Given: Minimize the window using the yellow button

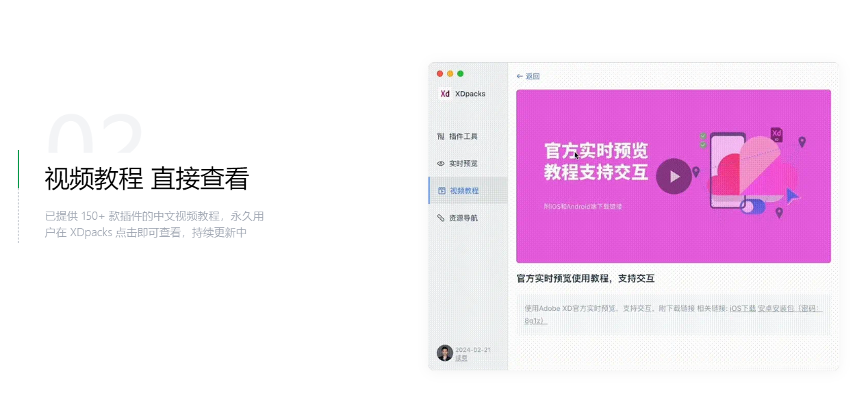Looking at the screenshot, I should coord(450,73).
